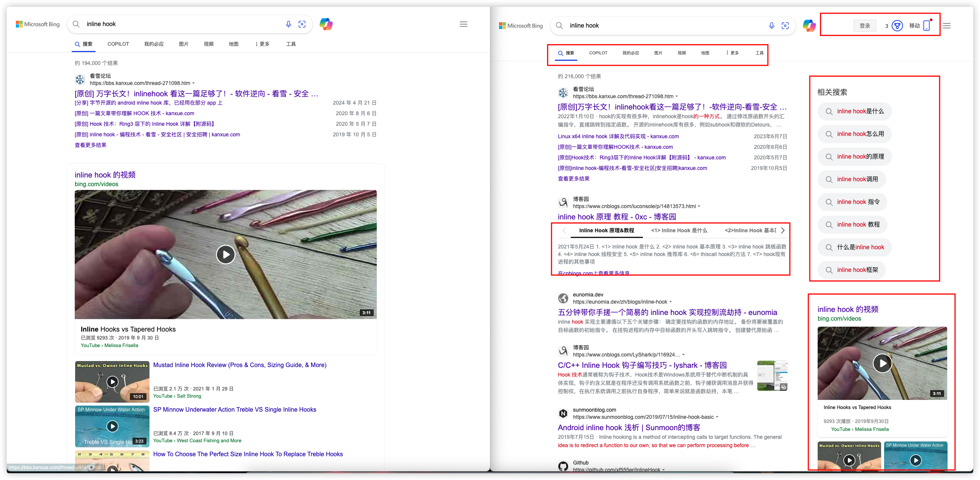Expand dropdown arrow beside cnblogs LyShark URL
The width and height of the screenshot is (980, 480).
point(683,355)
